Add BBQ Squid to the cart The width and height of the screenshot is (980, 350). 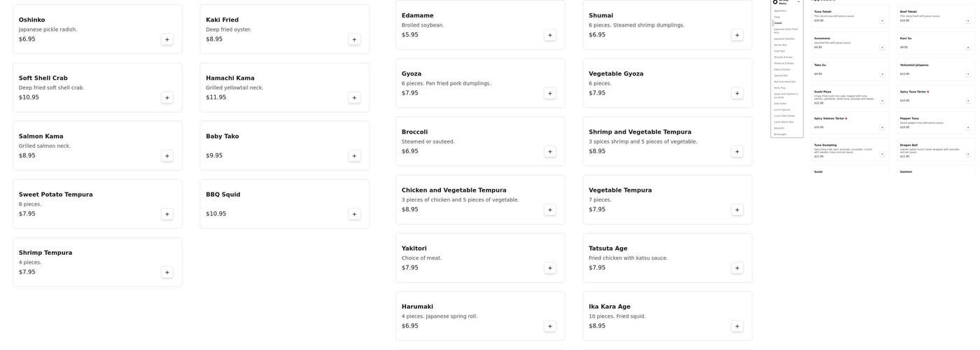click(x=354, y=214)
